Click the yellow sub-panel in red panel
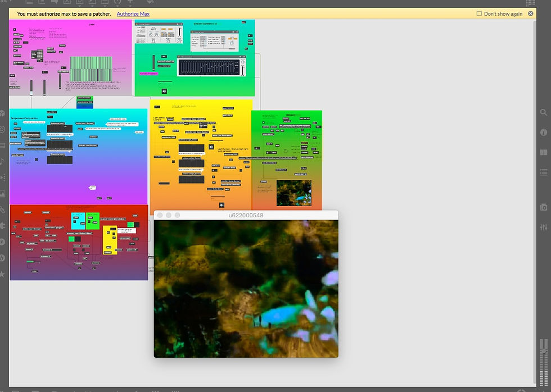 110,240
